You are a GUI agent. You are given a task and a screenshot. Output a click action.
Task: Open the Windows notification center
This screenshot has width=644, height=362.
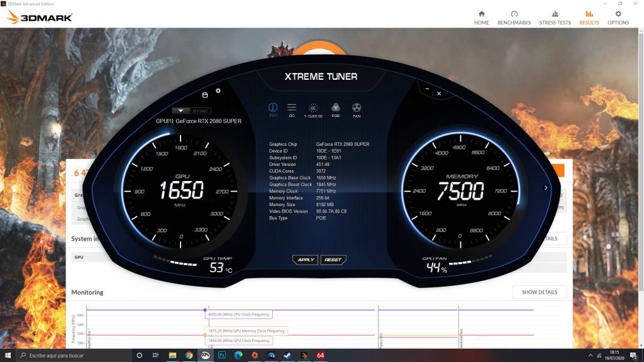(634, 356)
